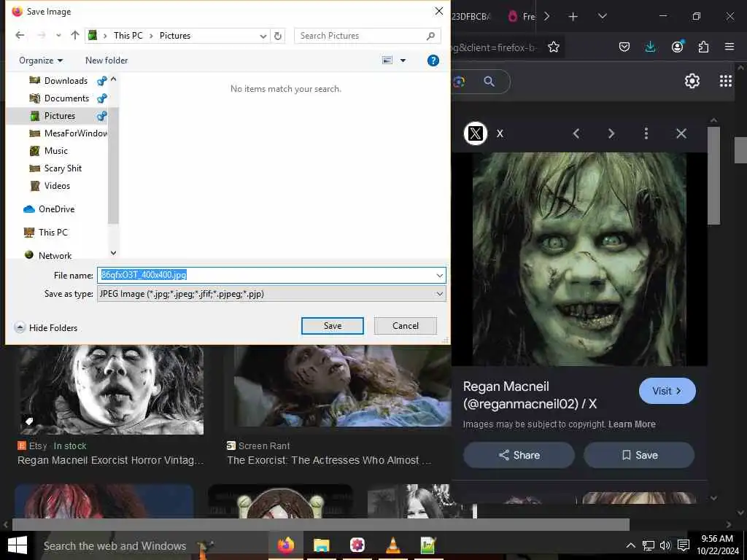Open recent locations dropdown arrow
This screenshot has height=560, width=747.
58,35
